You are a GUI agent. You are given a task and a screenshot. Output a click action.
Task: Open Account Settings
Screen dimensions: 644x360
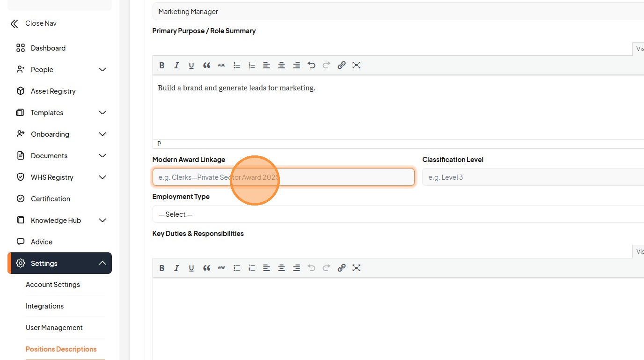[x=53, y=285]
